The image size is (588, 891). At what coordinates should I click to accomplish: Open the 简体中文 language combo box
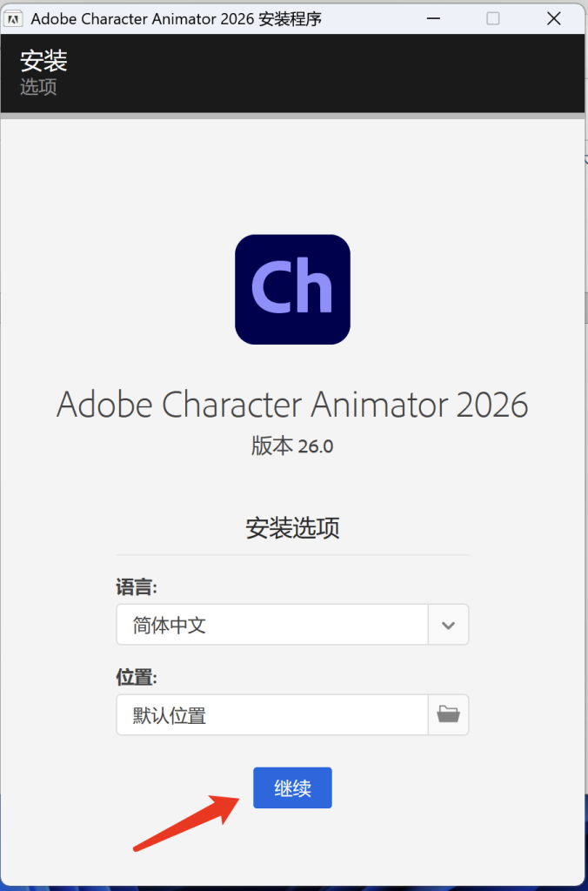pyautogui.click(x=272, y=625)
